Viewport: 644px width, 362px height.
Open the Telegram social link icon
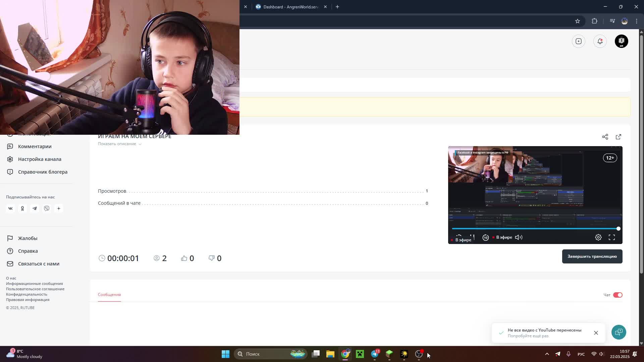pyautogui.click(x=35, y=208)
